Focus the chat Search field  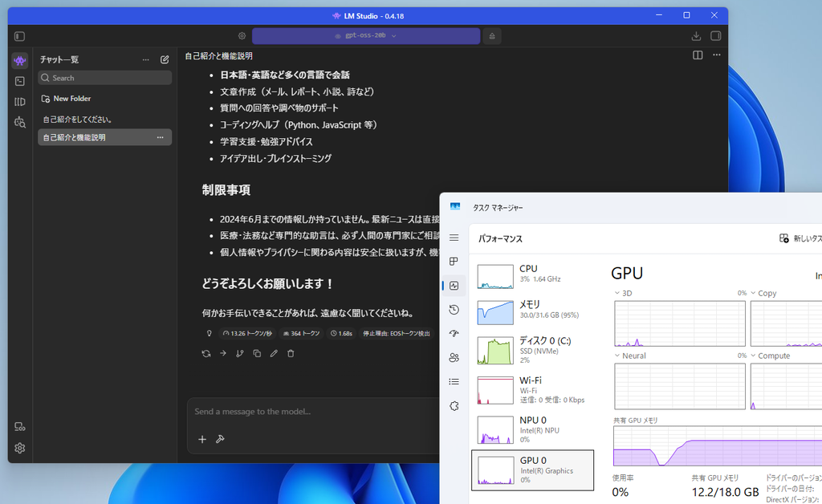[x=105, y=78]
